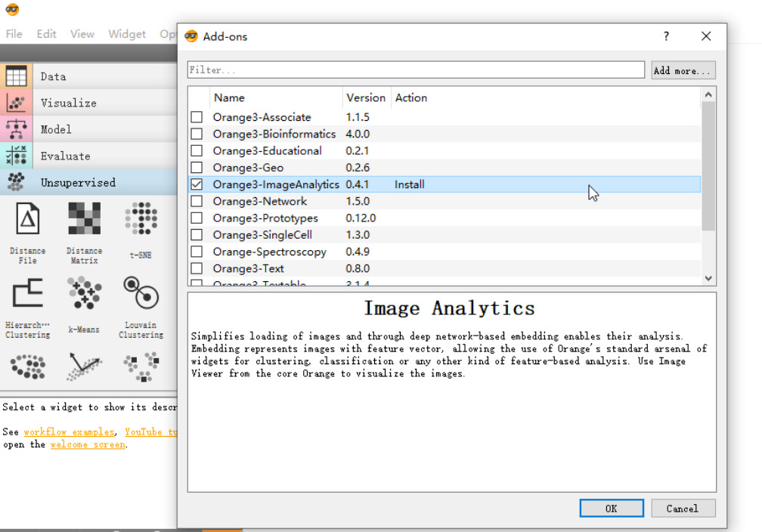Select the Hierarchical Clustering widget

coord(28,307)
